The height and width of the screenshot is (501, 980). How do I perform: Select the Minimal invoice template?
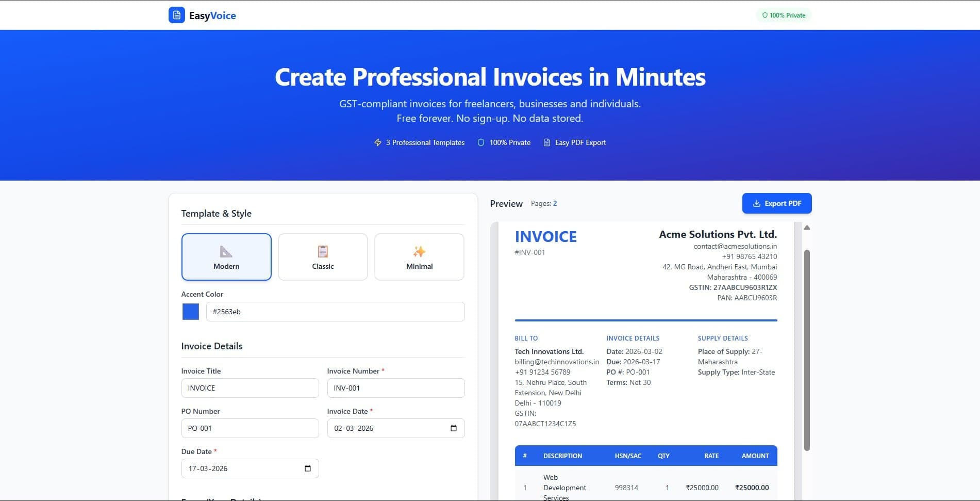[x=419, y=256]
